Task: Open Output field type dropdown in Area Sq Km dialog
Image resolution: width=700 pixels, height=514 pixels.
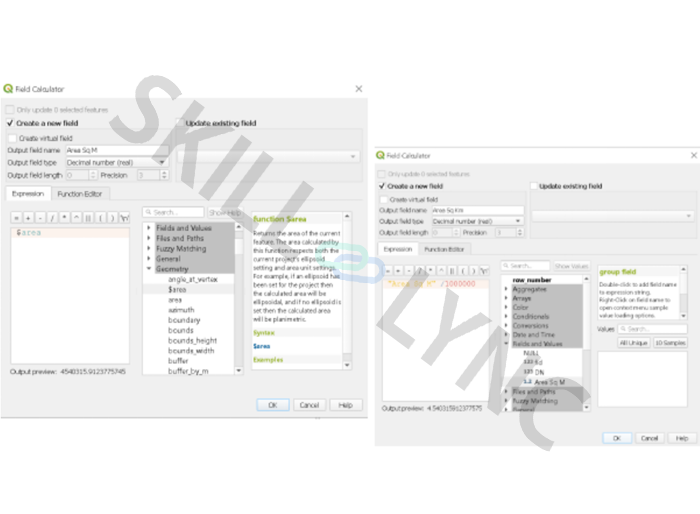Action: coord(478,221)
